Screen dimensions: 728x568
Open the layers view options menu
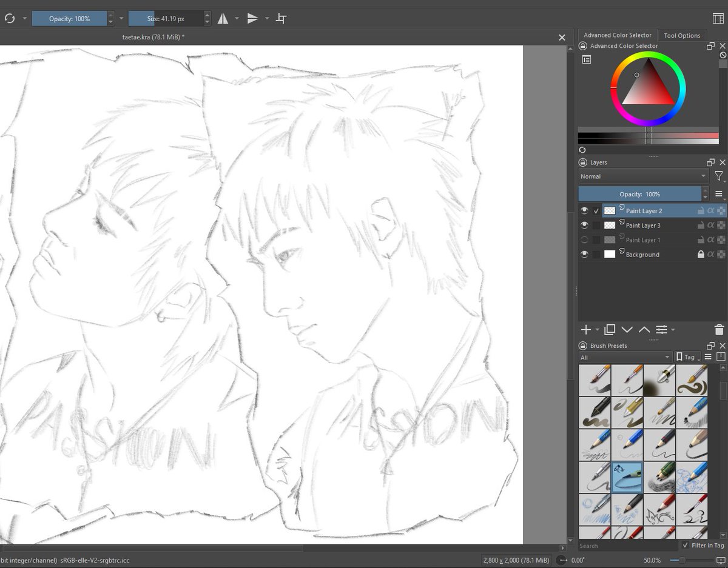719,194
